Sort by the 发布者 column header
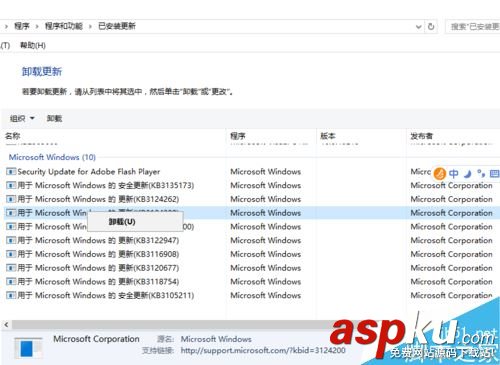 pos(422,136)
